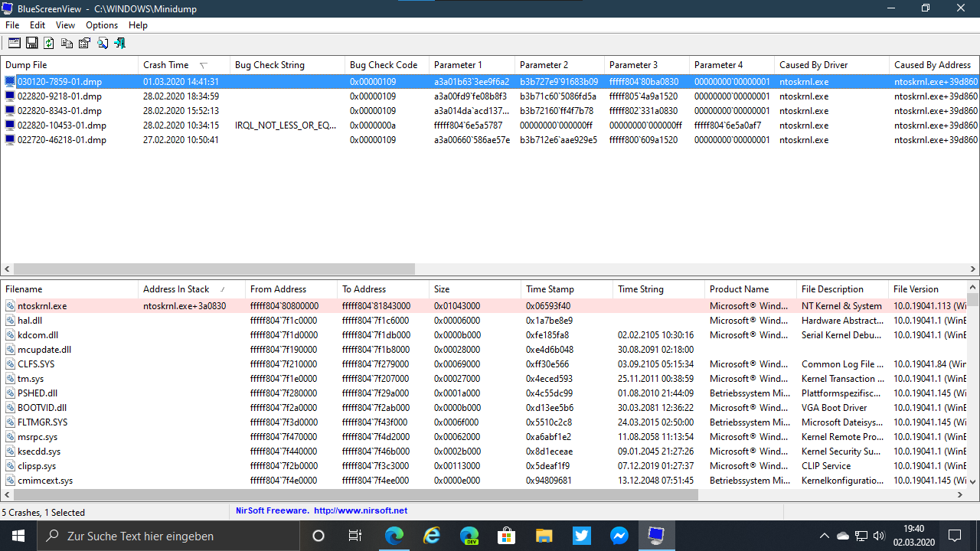Sort lower pane by Filename header
This screenshot has width=980, height=551.
(x=70, y=289)
